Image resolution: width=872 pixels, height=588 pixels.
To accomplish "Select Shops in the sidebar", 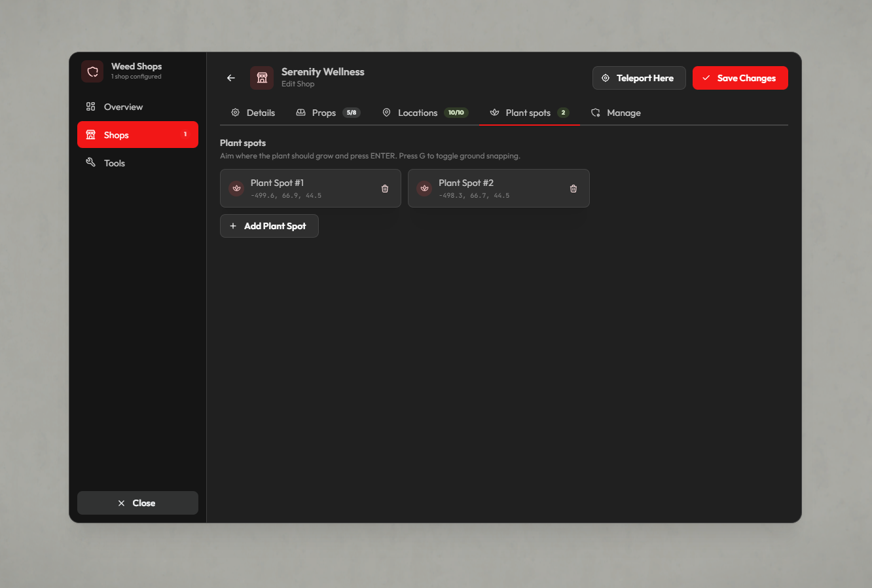I will [x=137, y=135].
